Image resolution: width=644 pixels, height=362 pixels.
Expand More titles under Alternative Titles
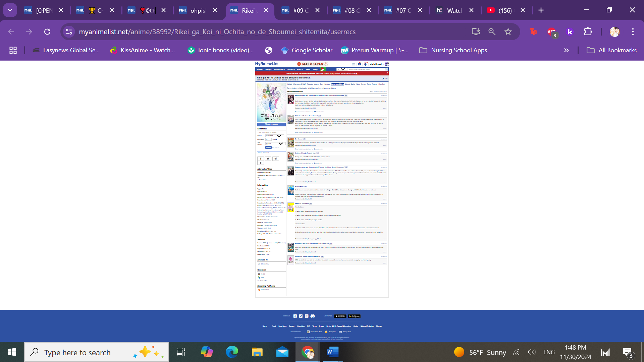click(x=262, y=180)
